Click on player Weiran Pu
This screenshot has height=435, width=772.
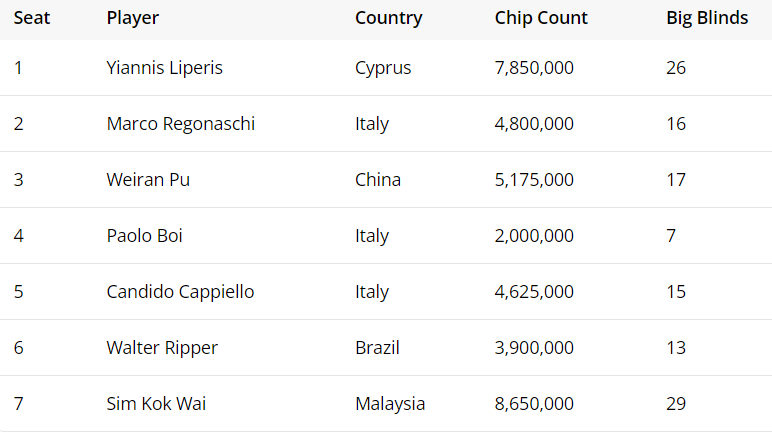tap(148, 180)
